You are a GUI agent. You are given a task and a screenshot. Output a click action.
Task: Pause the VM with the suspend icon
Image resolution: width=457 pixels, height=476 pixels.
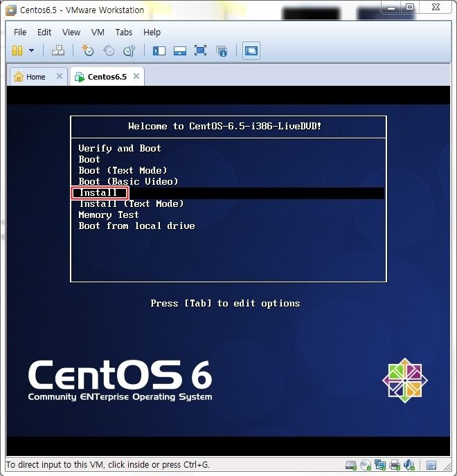pyautogui.click(x=17, y=51)
